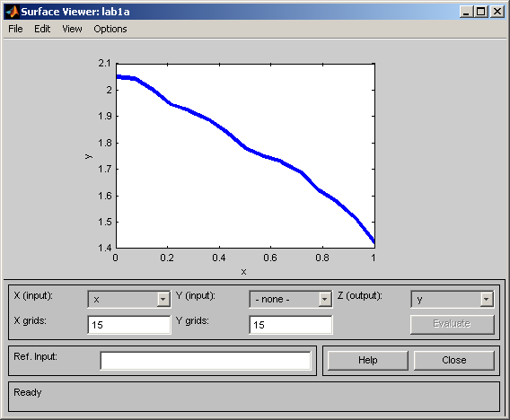
Task: Maximize the Surface Viewer window
Action: point(481,12)
